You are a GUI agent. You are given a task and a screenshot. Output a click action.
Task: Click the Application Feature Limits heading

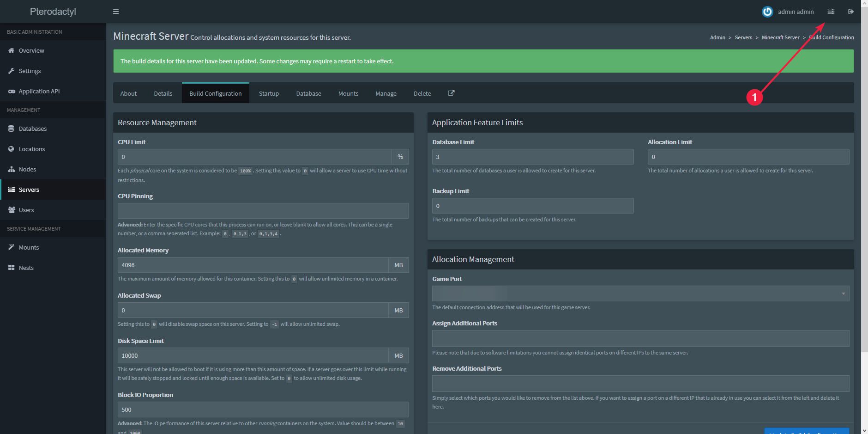(x=477, y=122)
